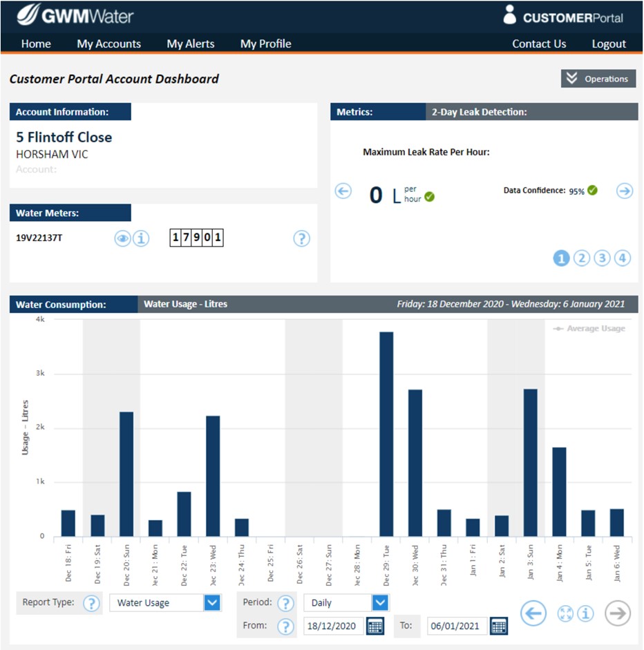Select metrics page 4 indicator
644x650 pixels.
623,258
